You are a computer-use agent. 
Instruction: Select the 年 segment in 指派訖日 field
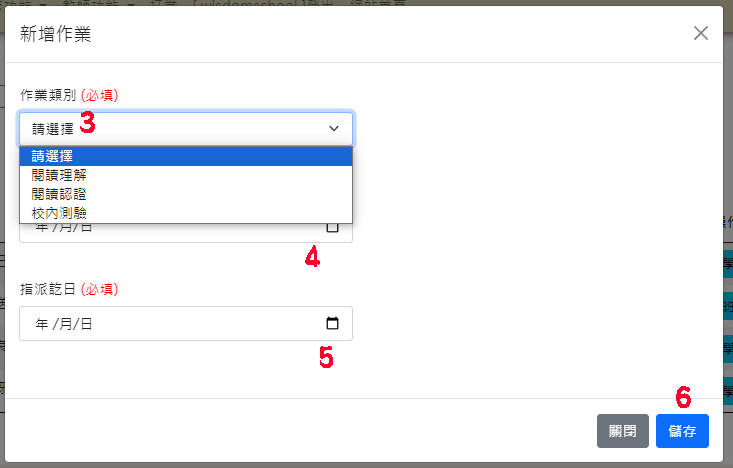click(42, 324)
